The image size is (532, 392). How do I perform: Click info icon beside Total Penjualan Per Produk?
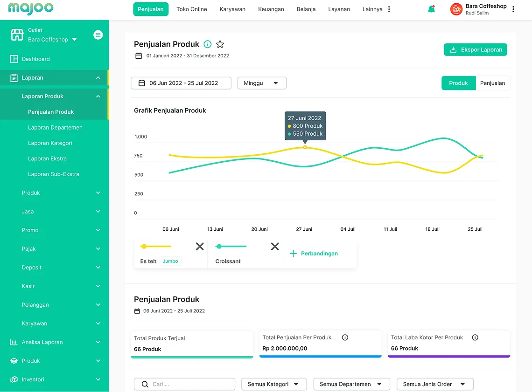coord(345,337)
